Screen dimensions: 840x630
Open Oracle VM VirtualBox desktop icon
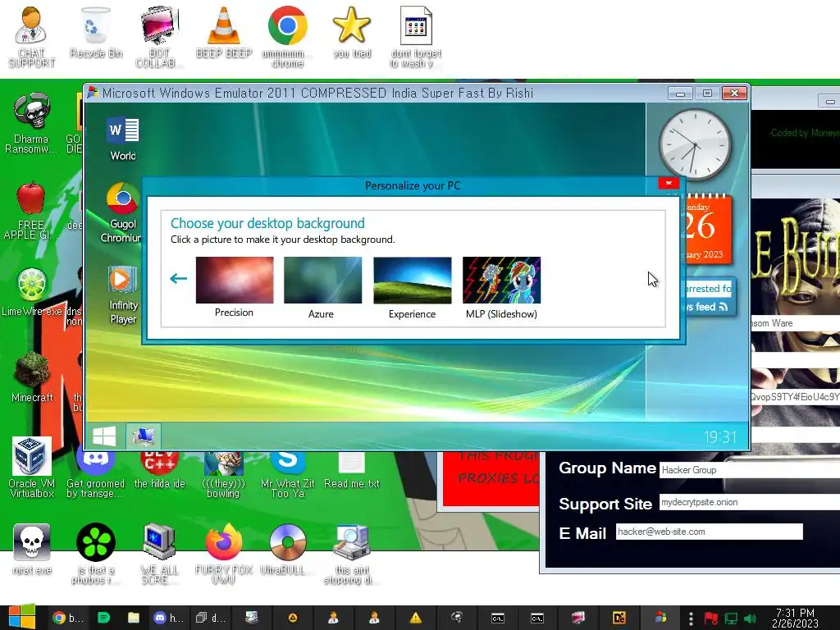[32, 467]
